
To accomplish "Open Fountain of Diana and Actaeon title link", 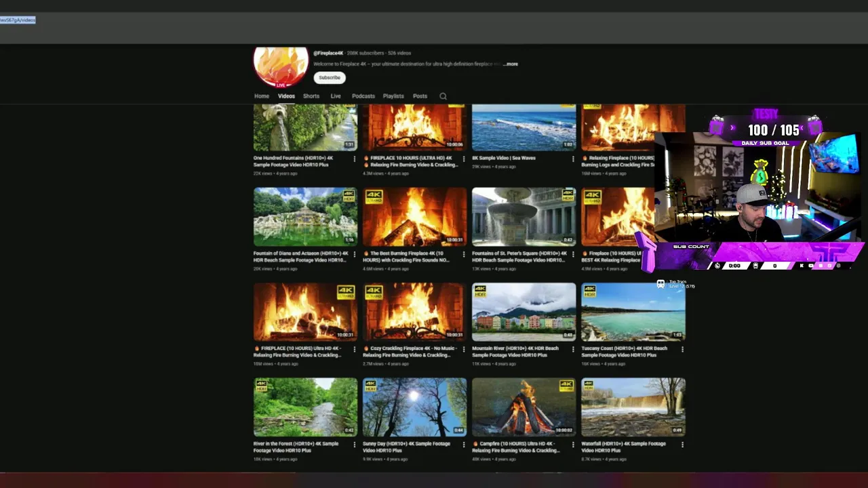I will tap(301, 256).
